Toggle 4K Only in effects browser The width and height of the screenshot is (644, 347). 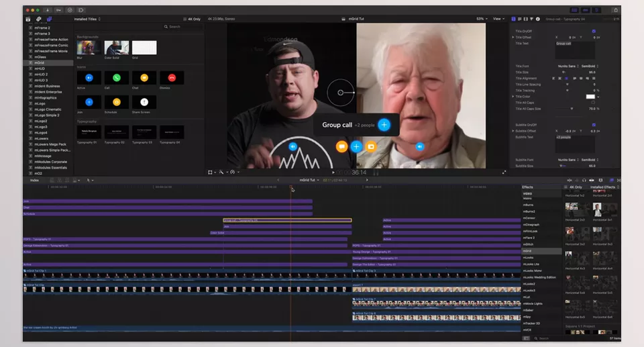pos(574,187)
